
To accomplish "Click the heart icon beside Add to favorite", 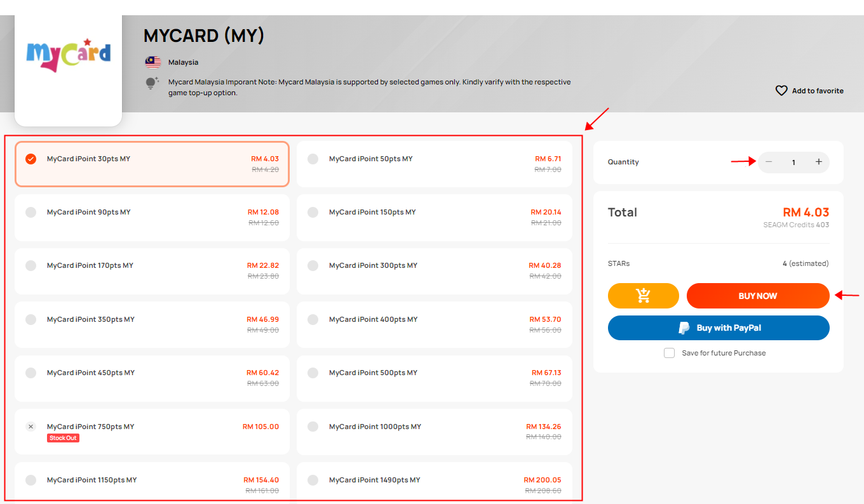I will pos(781,91).
